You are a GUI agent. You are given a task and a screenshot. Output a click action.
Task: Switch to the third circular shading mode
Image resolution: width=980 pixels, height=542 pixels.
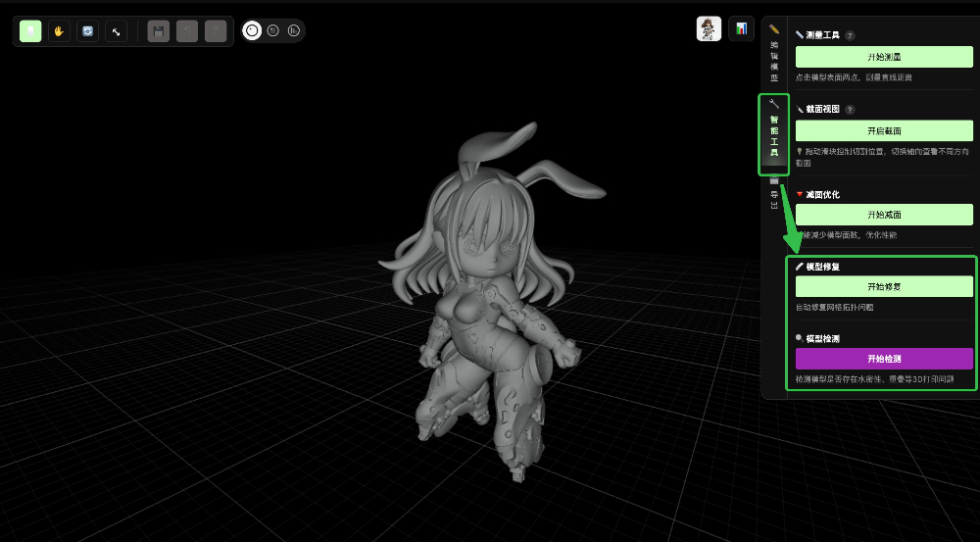click(x=294, y=30)
